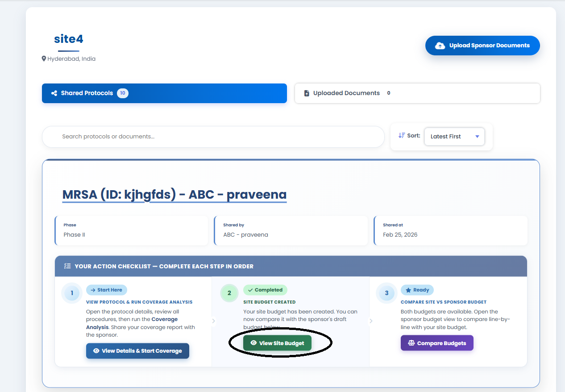Click the eye icon on View Site Budget

point(253,343)
